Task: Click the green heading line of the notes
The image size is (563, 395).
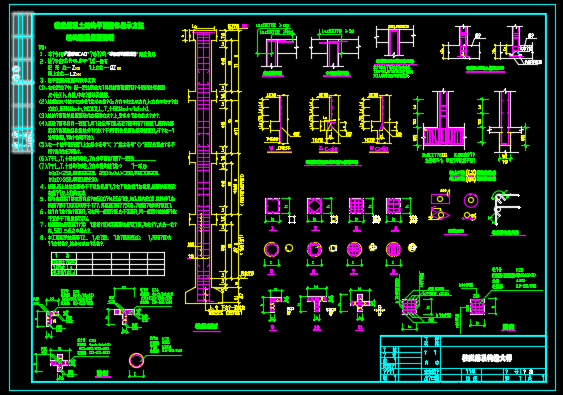Action: click(x=99, y=25)
